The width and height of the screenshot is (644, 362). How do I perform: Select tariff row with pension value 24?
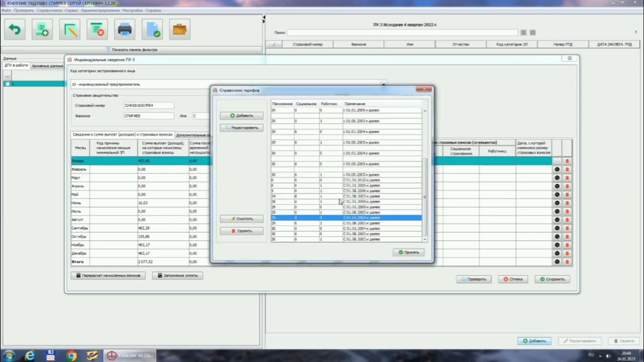346,196
